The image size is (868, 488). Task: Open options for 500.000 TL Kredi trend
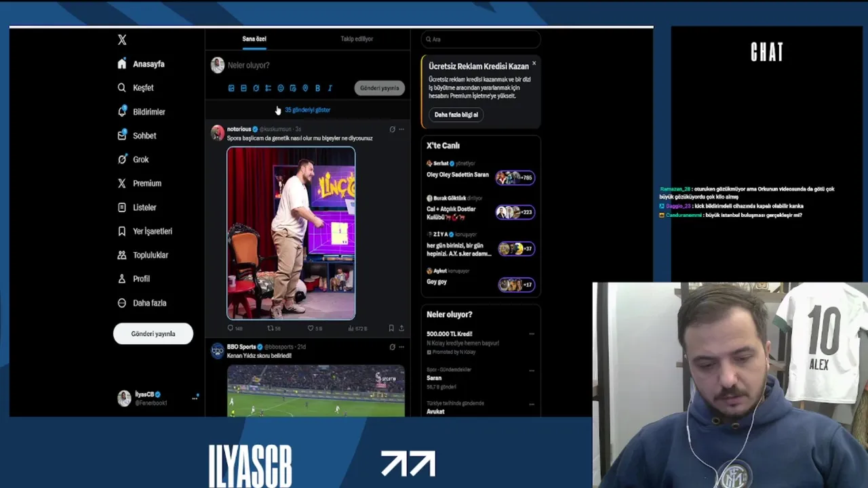pos(532,333)
